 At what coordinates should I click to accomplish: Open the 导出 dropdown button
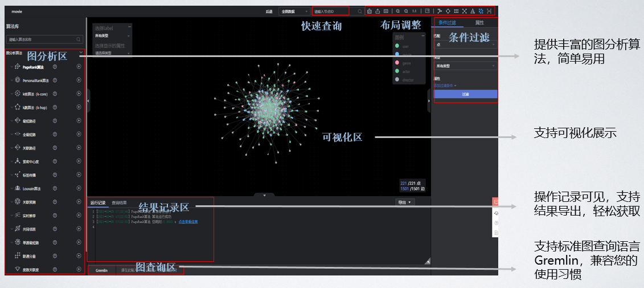[404, 202]
